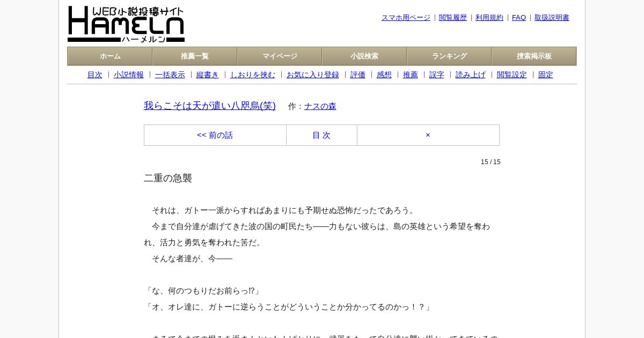The image size is (644, 338).
Task: Click お気に入り登録 favorite link
Action: (313, 75)
